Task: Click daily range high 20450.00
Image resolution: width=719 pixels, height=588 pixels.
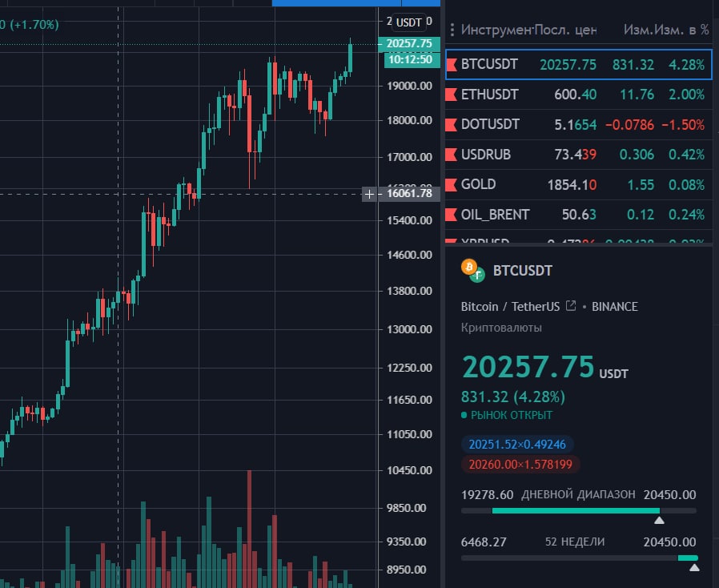Action: click(x=669, y=495)
